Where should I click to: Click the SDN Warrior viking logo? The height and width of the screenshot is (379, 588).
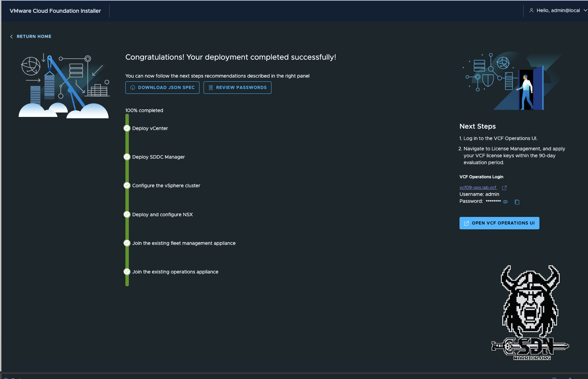[x=530, y=312]
